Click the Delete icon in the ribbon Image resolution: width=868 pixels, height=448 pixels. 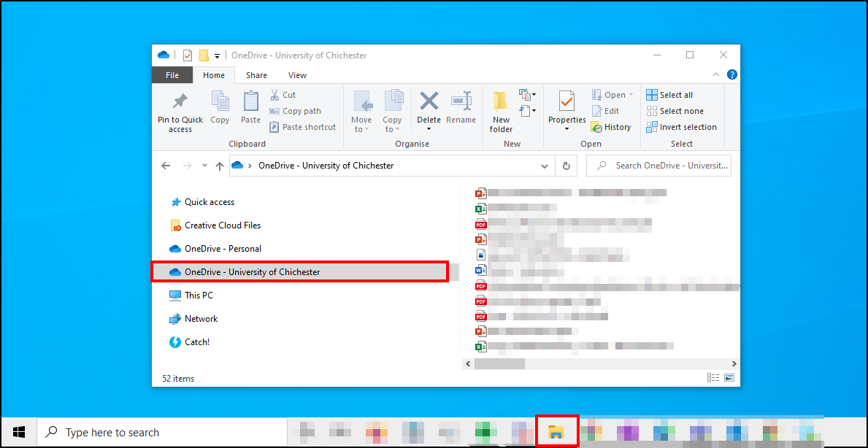(429, 101)
